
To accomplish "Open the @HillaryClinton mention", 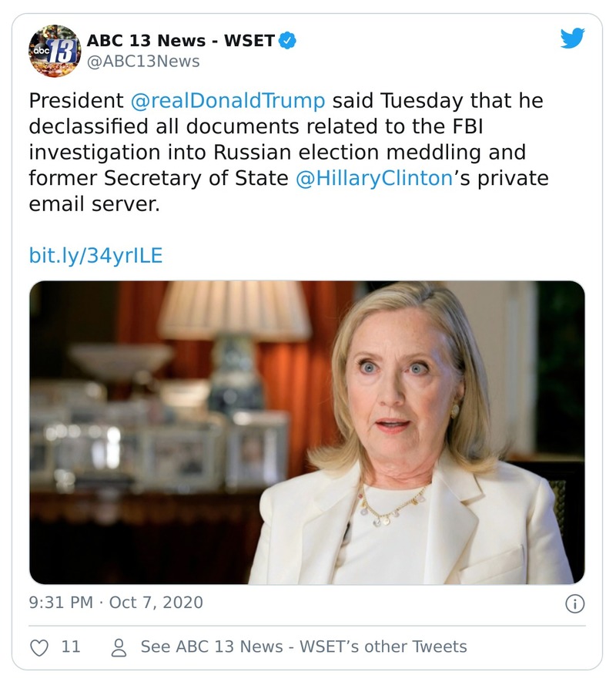I will point(375,179).
